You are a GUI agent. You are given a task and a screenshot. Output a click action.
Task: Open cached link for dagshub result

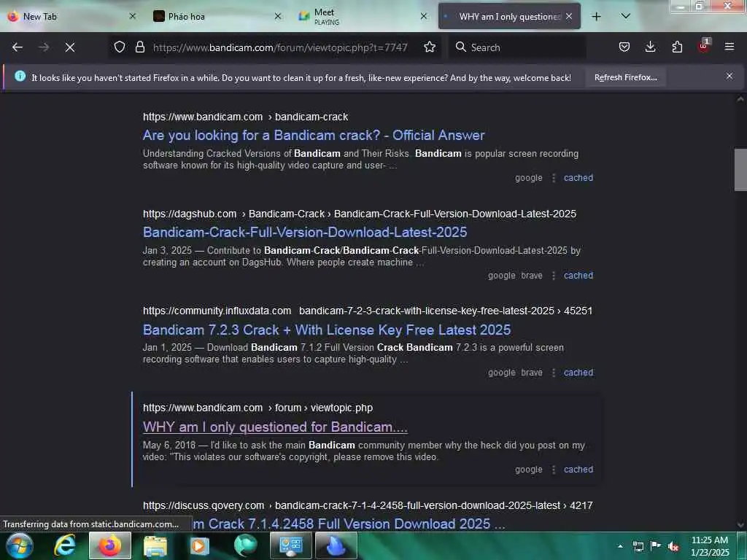click(x=578, y=275)
